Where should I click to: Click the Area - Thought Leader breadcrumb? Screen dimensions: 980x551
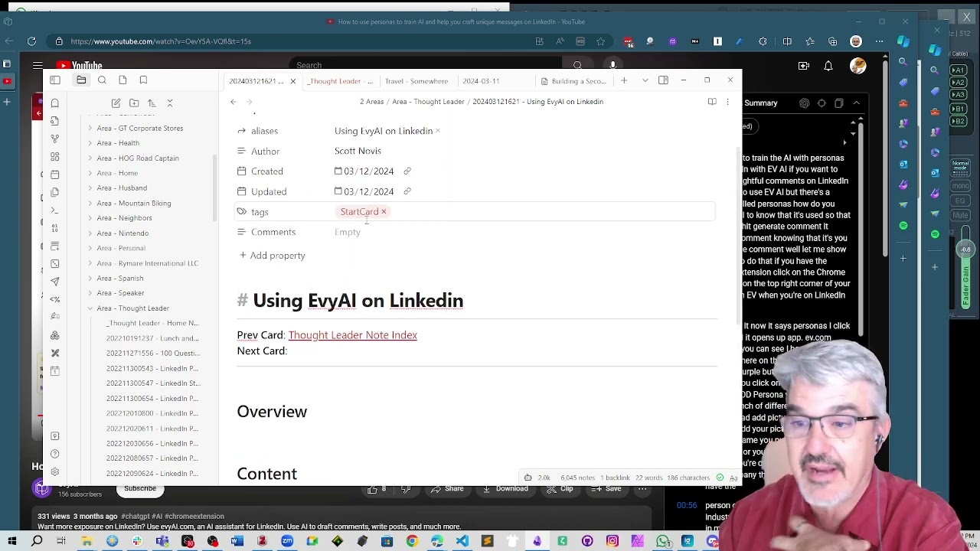click(428, 102)
